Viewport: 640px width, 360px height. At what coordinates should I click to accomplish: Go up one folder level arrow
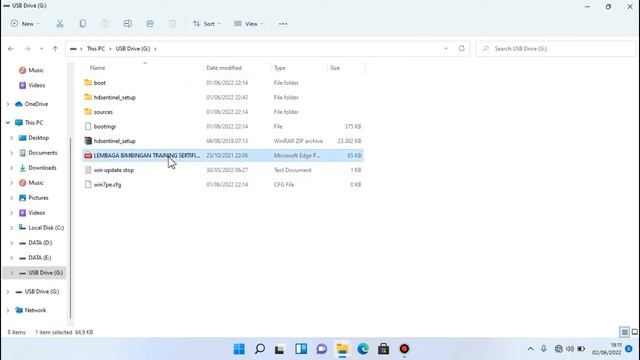tap(55, 49)
